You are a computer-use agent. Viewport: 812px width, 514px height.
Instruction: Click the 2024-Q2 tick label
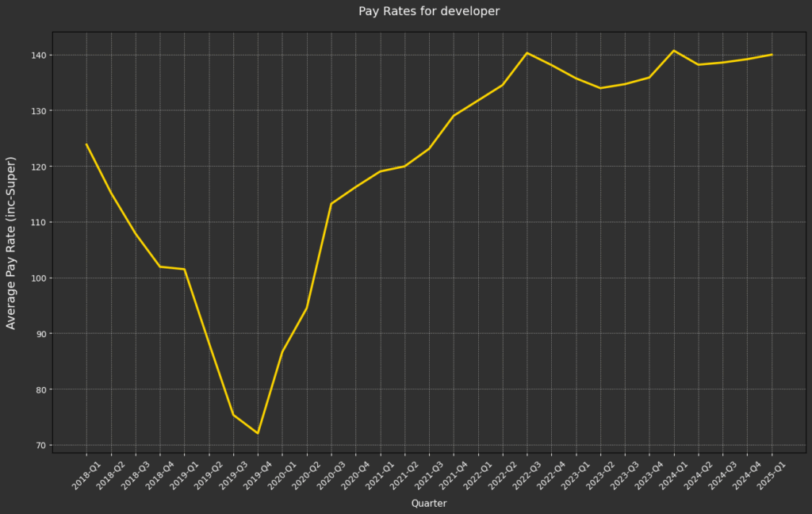pos(698,476)
